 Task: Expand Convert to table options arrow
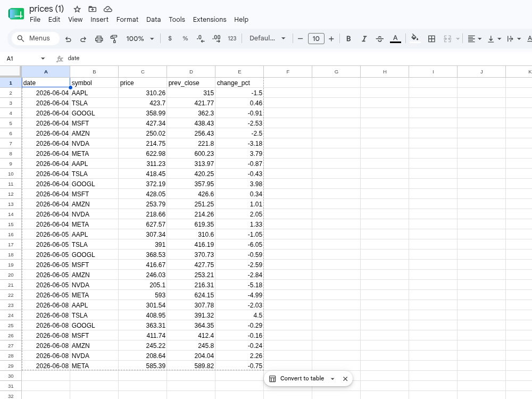[332, 379]
